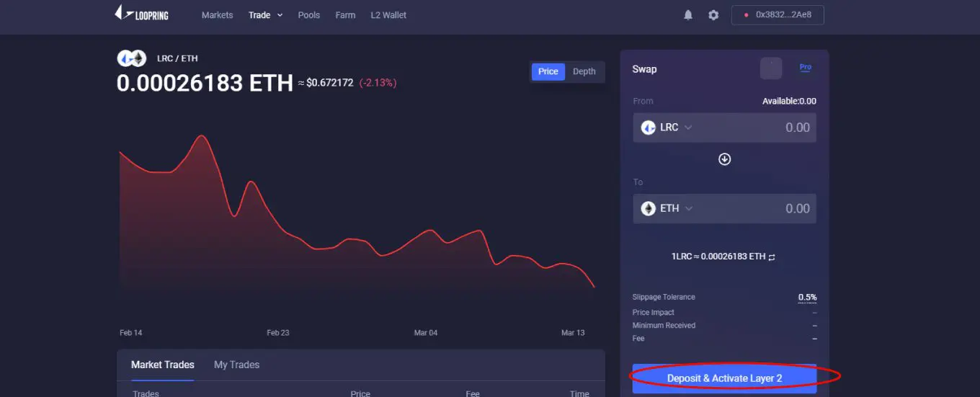Go to Markets page
The width and height of the screenshot is (980, 397).
point(218,15)
